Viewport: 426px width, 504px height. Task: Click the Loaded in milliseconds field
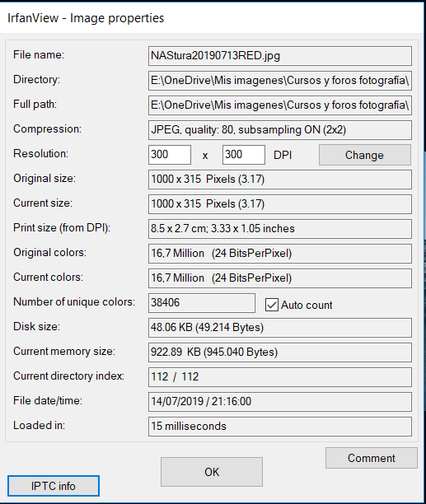tap(279, 427)
